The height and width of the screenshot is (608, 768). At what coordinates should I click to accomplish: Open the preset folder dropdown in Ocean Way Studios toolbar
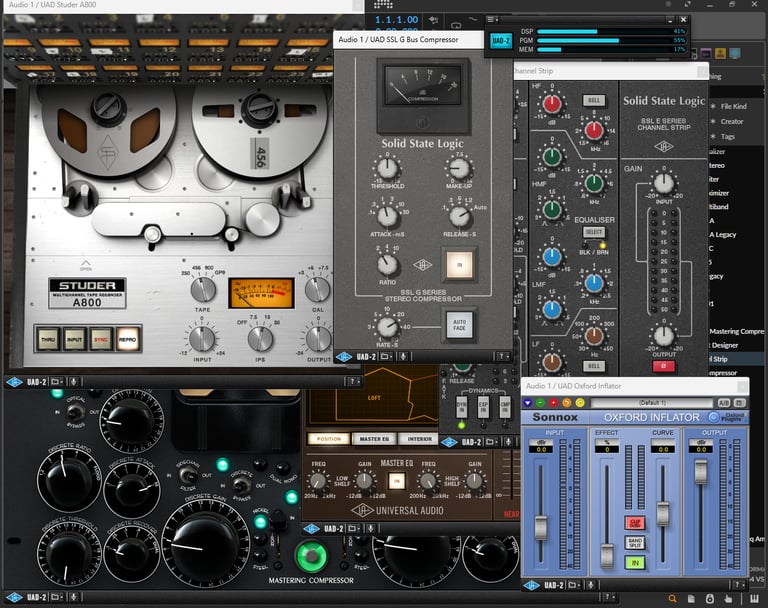pos(354,529)
